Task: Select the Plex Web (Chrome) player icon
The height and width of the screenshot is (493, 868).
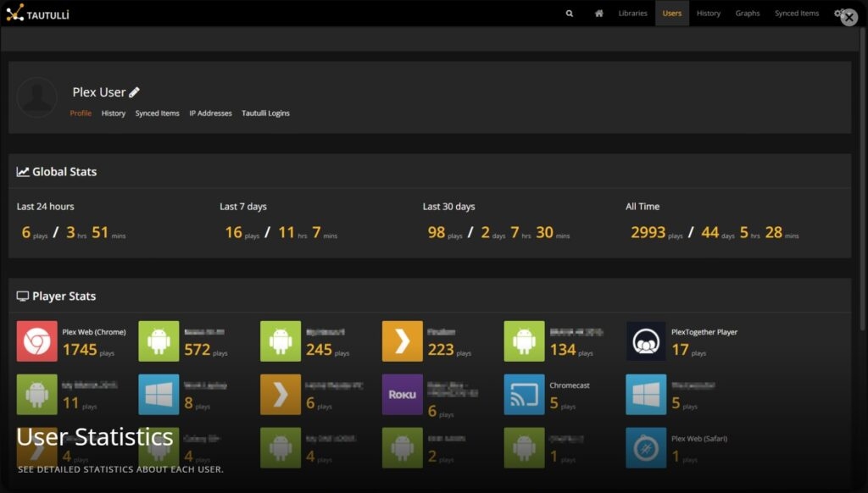Action: coord(36,341)
